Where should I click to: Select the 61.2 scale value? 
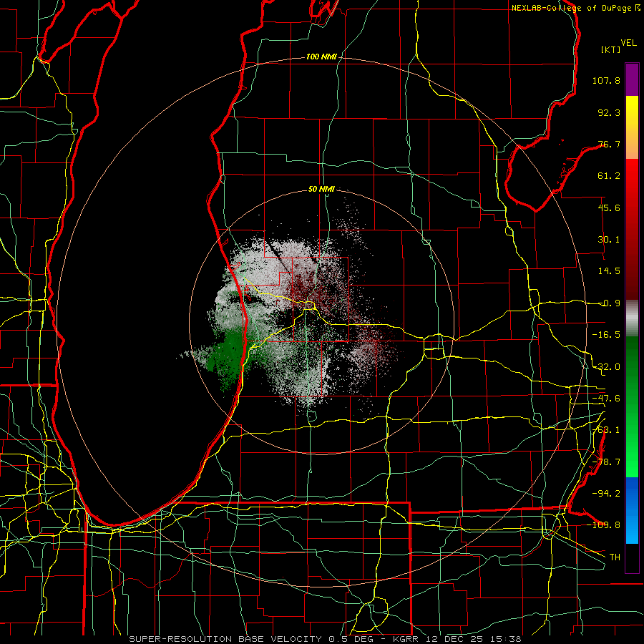[609, 176]
